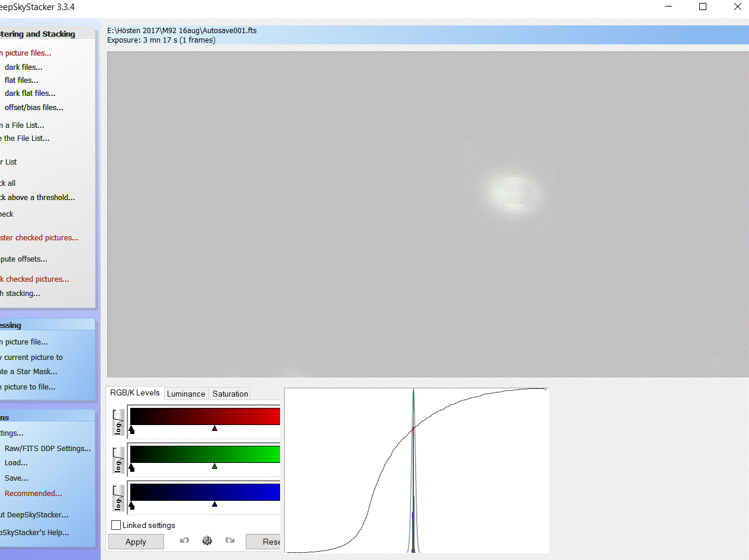Open Raw/FITS DDP Settings
The image size is (749, 560).
click(48, 448)
